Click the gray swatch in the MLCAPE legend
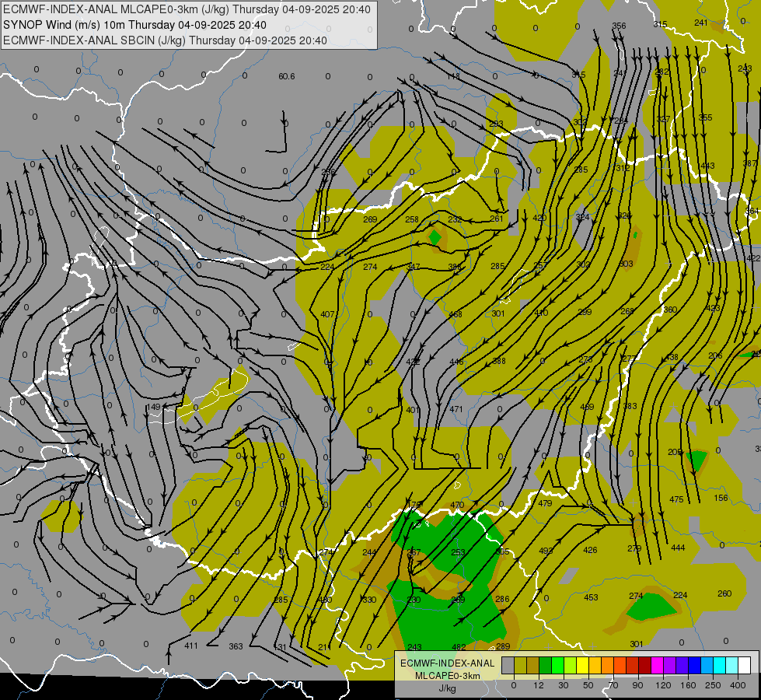The height and width of the screenshot is (700, 761). click(x=508, y=665)
